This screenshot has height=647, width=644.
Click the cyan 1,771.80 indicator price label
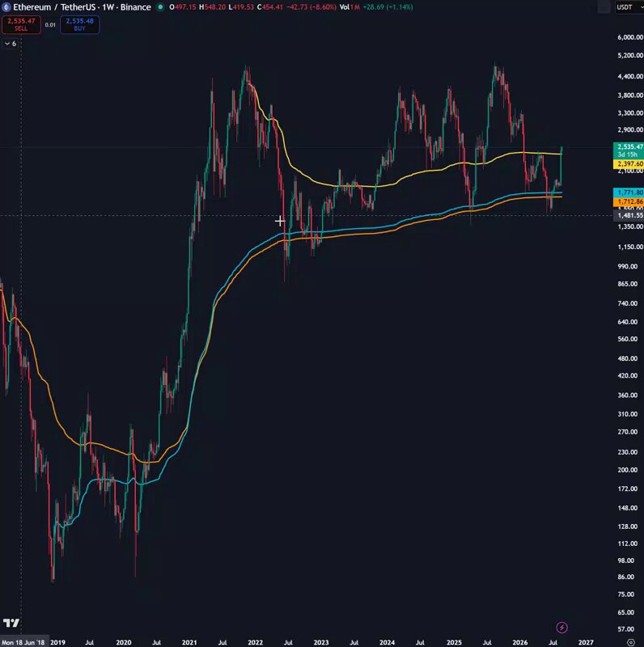pos(629,192)
